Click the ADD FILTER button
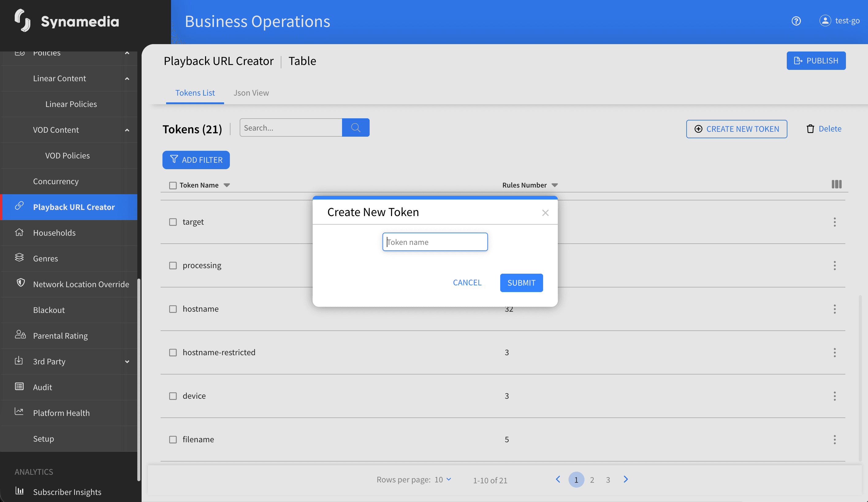The width and height of the screenshot is (868, 502). point(196,160)
